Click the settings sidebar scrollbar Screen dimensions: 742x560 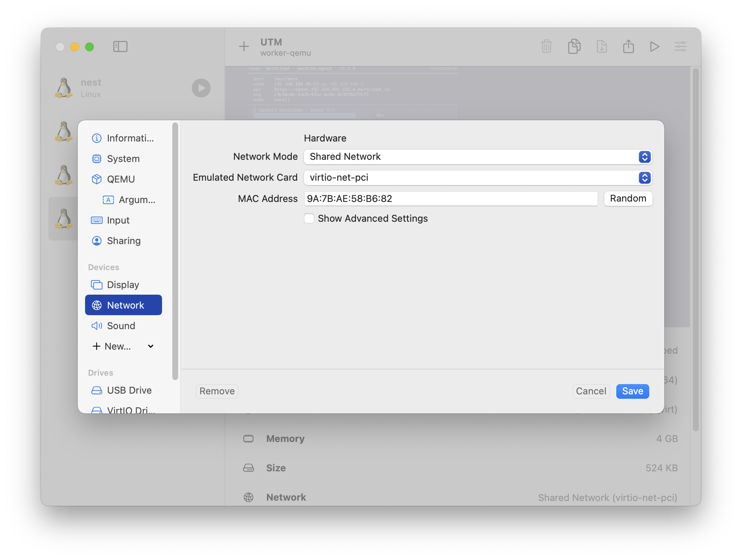pos(175,251)
